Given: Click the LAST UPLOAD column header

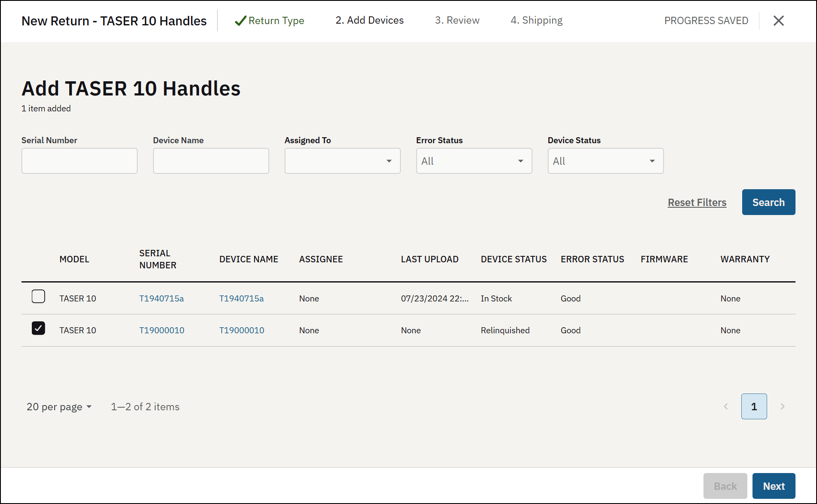Looking at the screenshot, I should (430, 259).
